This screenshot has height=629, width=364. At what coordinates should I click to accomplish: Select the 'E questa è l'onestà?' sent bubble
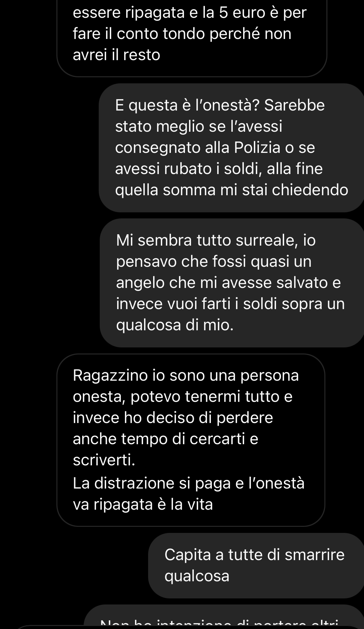point(231,148)
